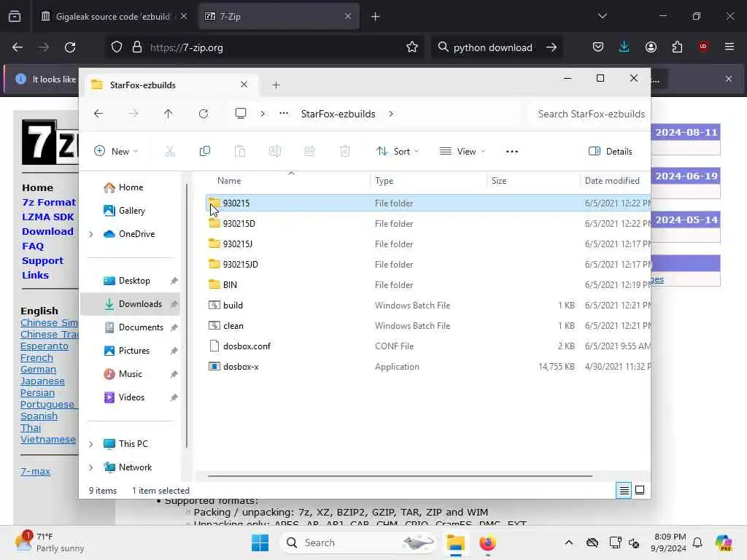
Task: Go up one folder level
Action: 169,114
